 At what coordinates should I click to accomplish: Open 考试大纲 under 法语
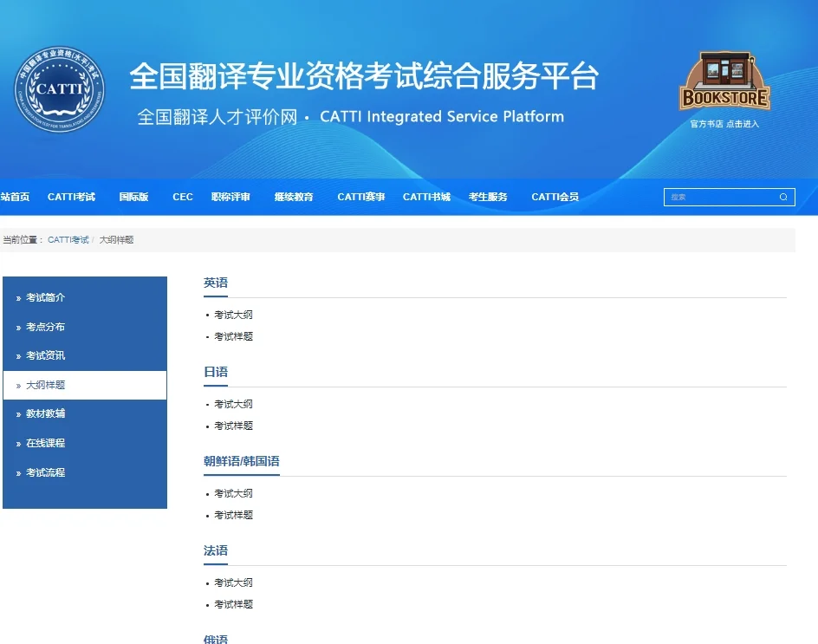[x=233, y=582]
